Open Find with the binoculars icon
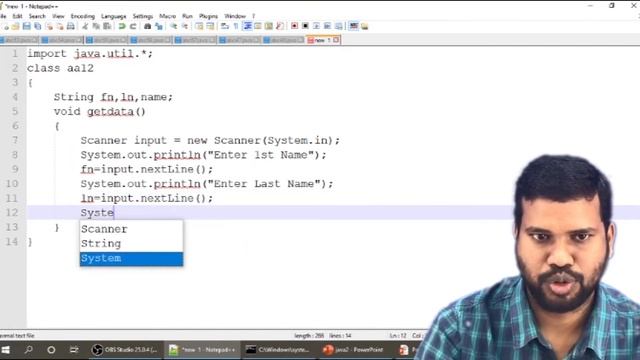Viewport: 640px width, 360px height. pyautogui.click(x=147, y=27)
